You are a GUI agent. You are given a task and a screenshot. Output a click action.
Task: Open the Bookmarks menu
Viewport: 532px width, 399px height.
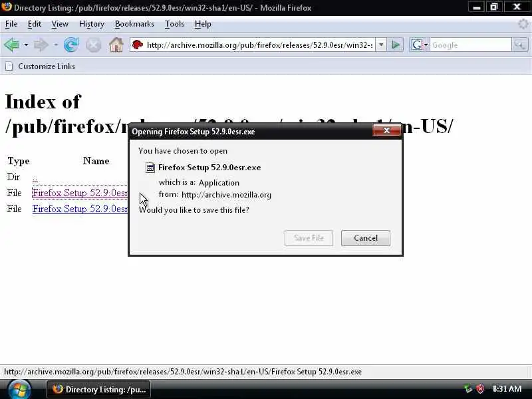pos(134,24)
